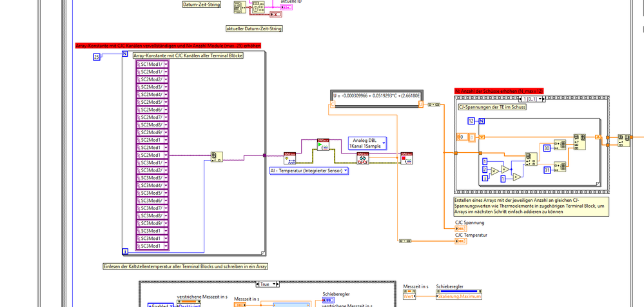Screen dimensions: 644x307
Task: Click numeric constant 31
Action: tap(547, 170)
